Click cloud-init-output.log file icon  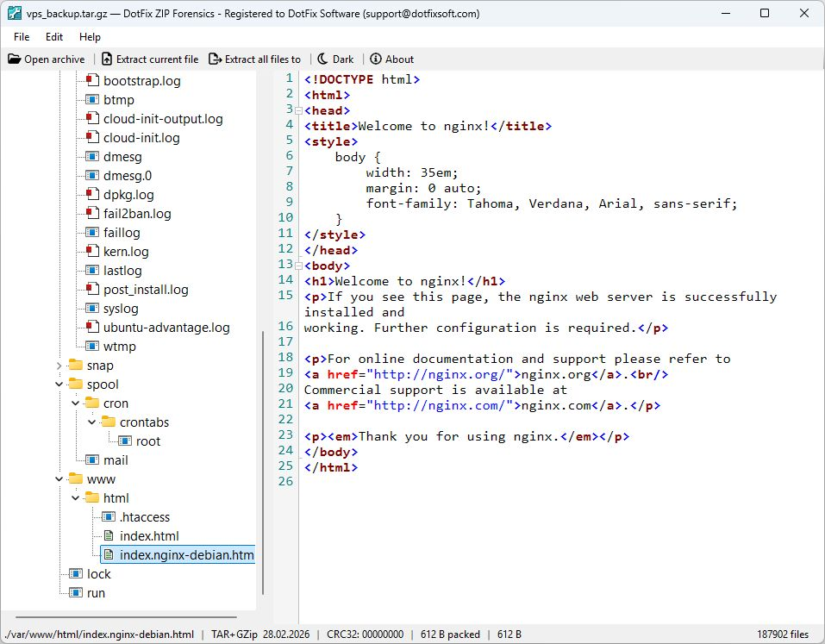point(92,118)
